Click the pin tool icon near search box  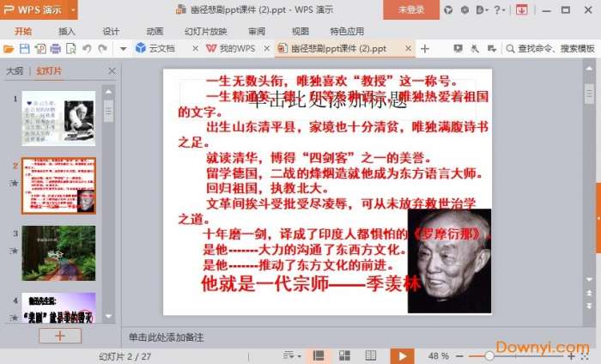point(475,48)
